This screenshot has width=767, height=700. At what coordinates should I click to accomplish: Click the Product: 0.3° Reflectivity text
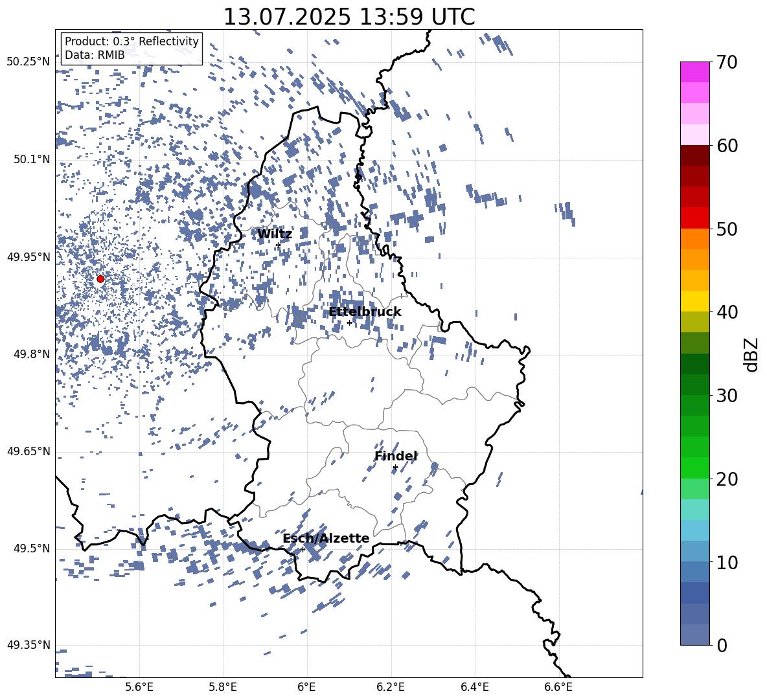click(x=132, y=41)
